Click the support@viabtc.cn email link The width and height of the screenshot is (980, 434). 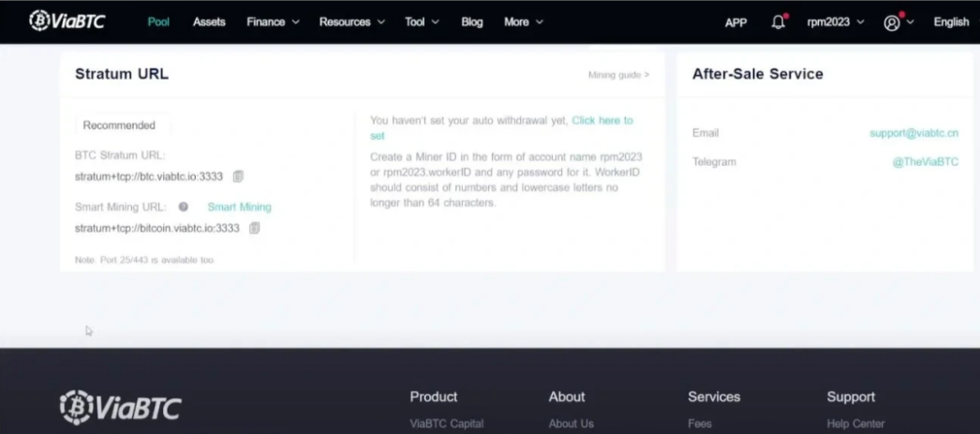913,133
